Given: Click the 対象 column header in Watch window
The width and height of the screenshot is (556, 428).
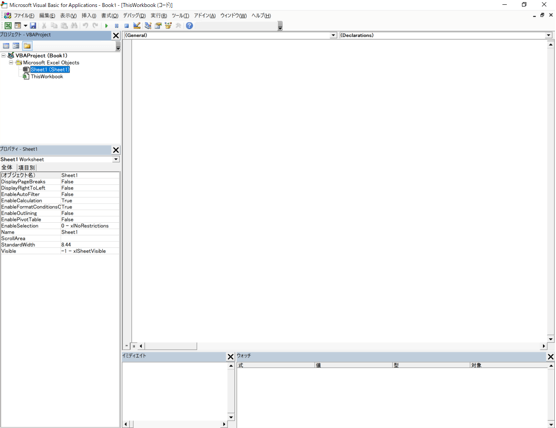Looking at the screenshot, I should [509, 365].
